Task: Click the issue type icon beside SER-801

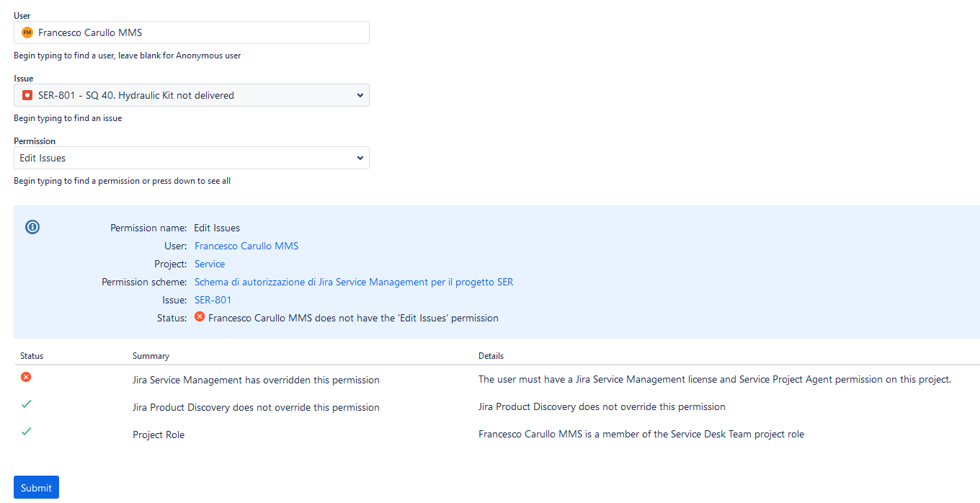Action: click(27, 95)
